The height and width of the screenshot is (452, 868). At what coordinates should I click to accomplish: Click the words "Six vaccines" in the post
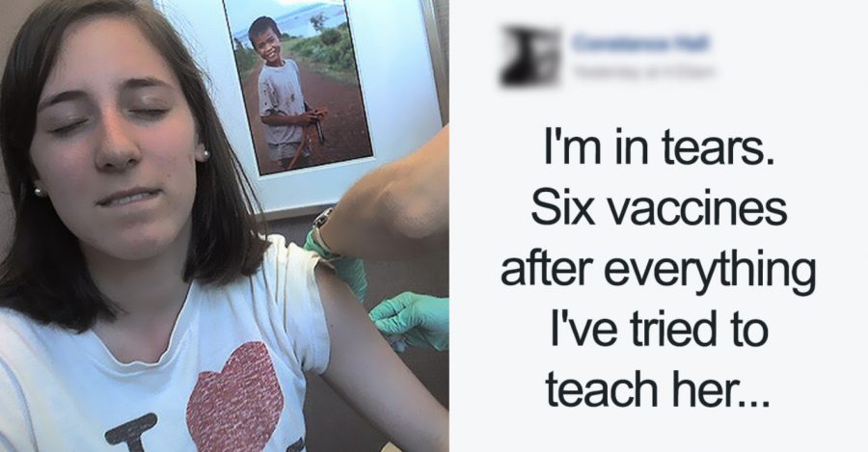(x=659, y=208)
